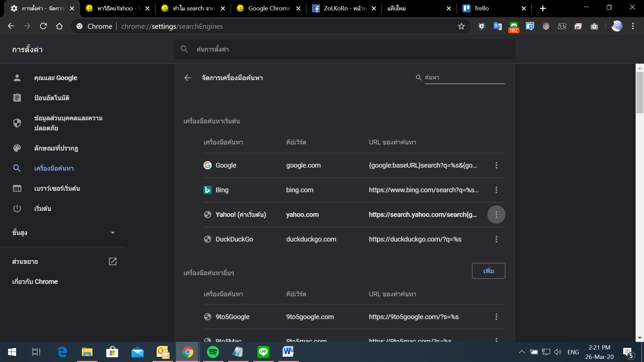644x362 pixels.
Task: Select the Yahoo search URL text
Action: 423,215
